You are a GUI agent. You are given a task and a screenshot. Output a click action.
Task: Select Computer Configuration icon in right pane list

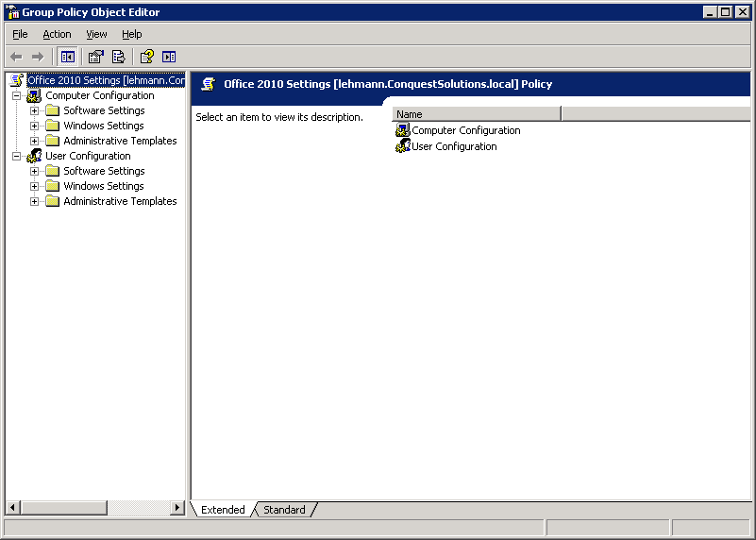click(403, 130)
